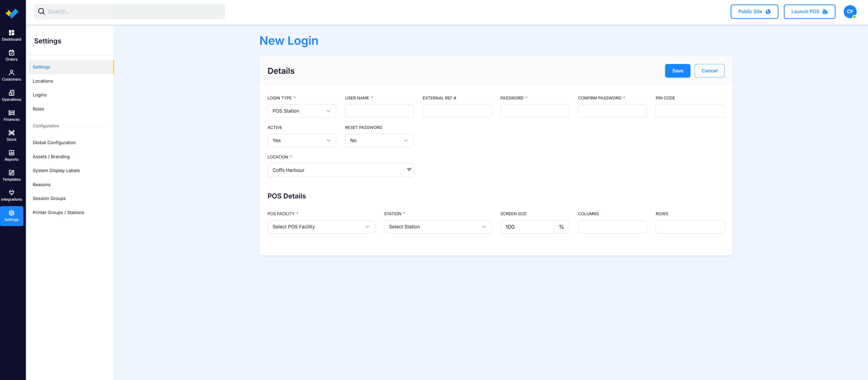Select Printer Groups / Stations menu item

tap(58, 212)
